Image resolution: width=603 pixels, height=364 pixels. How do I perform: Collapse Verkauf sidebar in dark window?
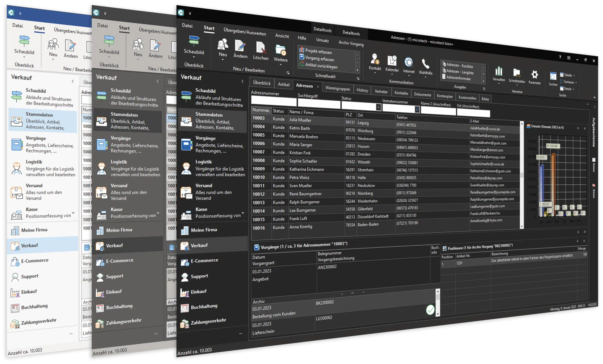click(242, 81)
